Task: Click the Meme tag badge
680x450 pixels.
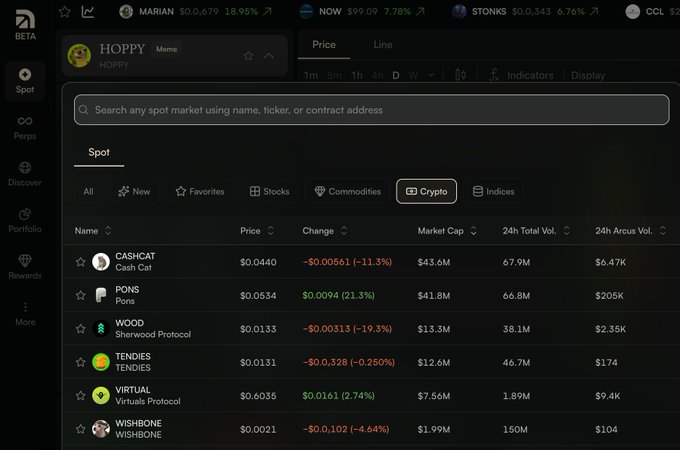Action: (167, 49)
